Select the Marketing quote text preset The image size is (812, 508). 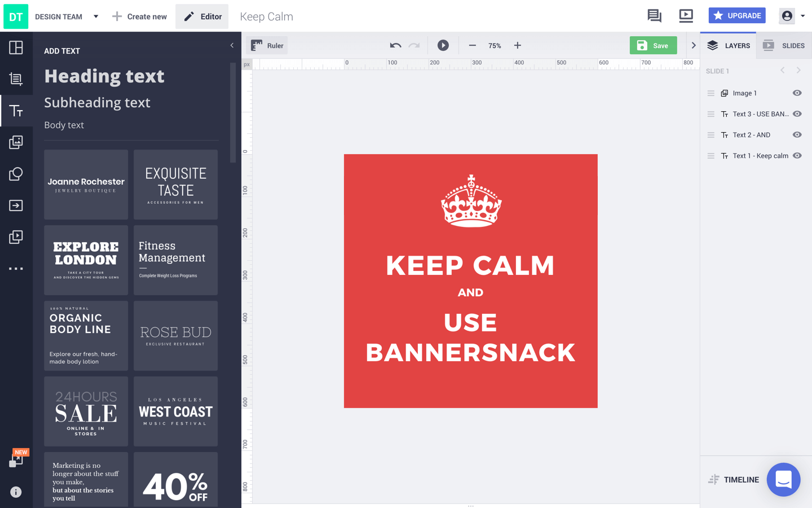coord(86,480)
